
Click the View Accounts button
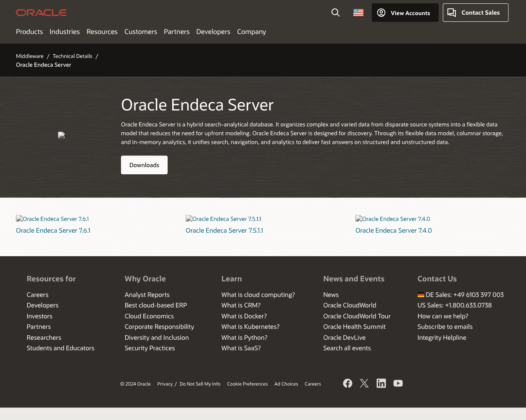point(405,13)
